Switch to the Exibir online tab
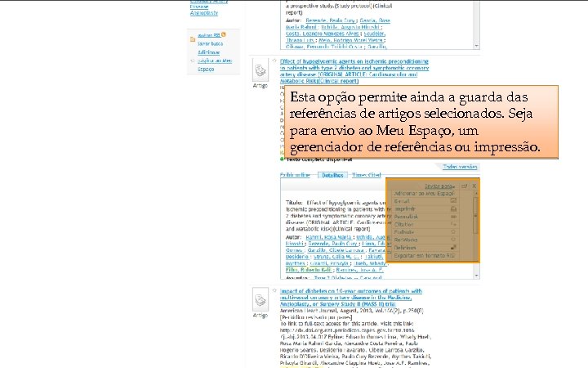The height and width of the screenshot is (368, 588). tap(295, 175)
